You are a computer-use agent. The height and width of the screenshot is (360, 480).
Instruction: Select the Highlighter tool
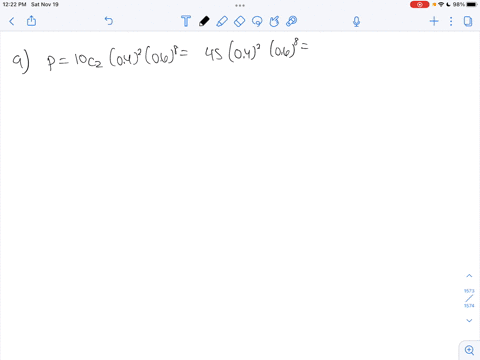click(x=222, y=21)
